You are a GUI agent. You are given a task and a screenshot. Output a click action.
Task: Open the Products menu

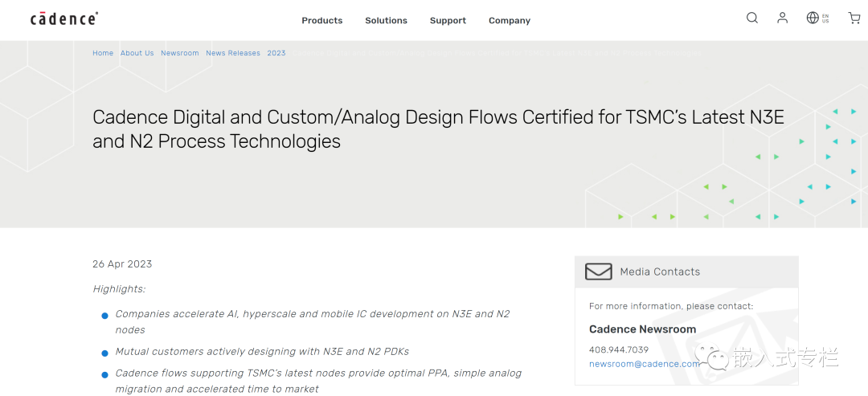[322, 20]
